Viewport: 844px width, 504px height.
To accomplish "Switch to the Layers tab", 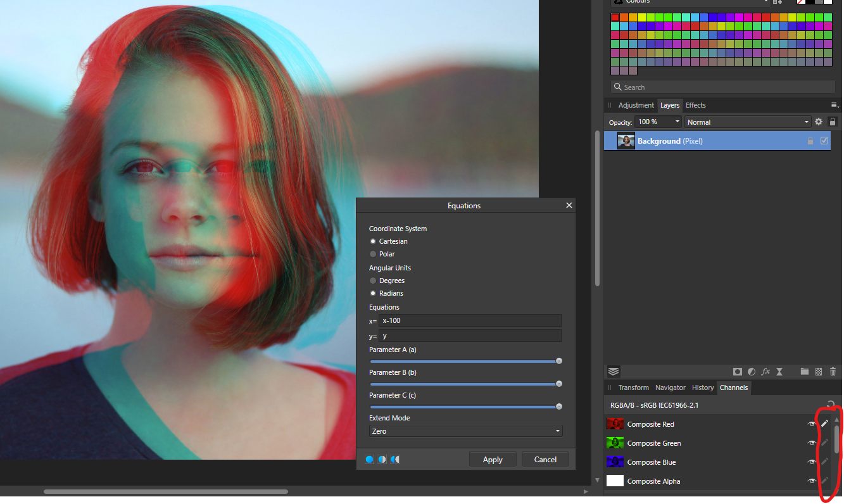I will coord(669,105).
